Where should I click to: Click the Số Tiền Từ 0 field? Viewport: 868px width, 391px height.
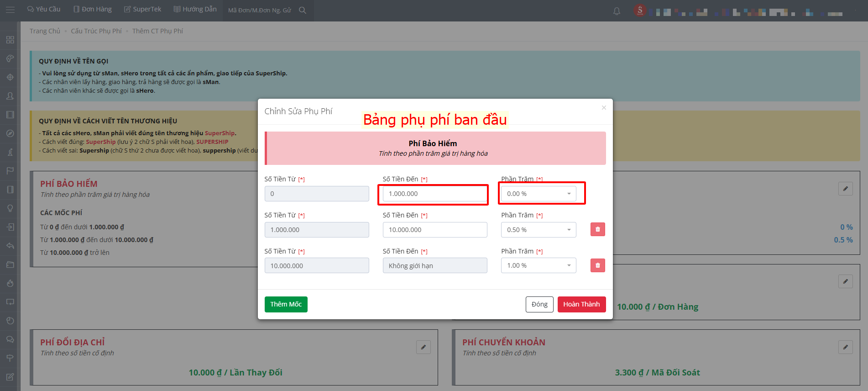(317, 194)
